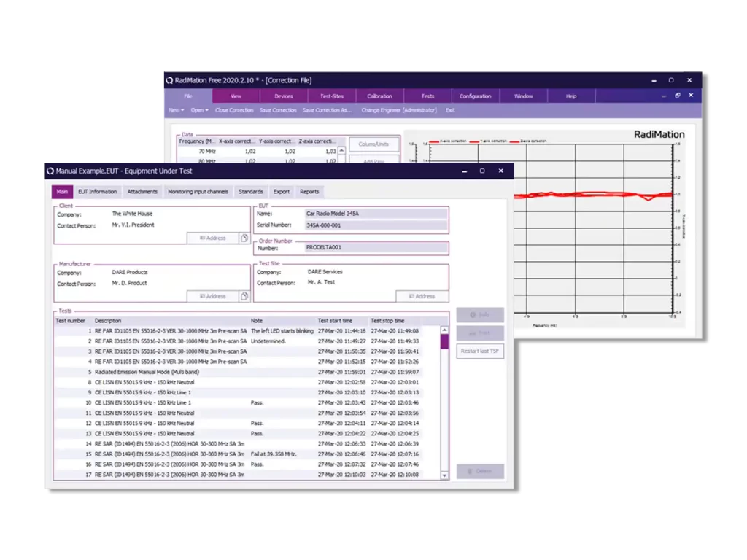Click the Tests list scroll down arrow
Screen dimensions: 747x560
coord(444,475)
